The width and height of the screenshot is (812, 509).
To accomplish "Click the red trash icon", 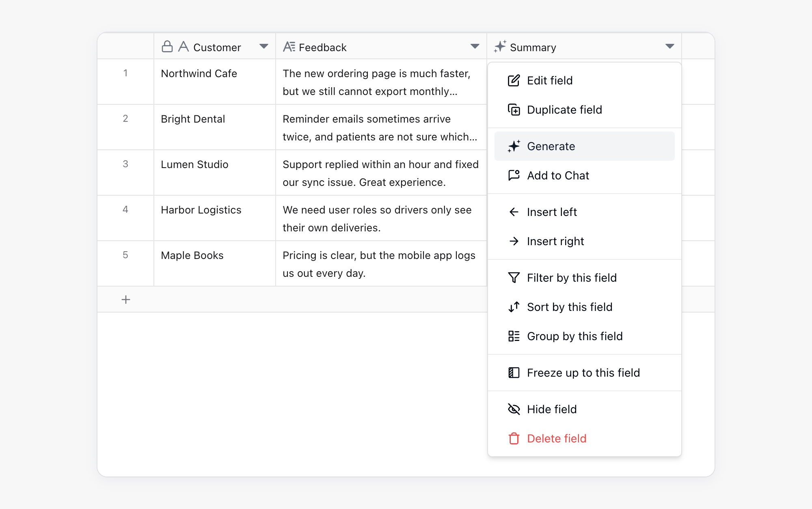I will pos(514,438).
